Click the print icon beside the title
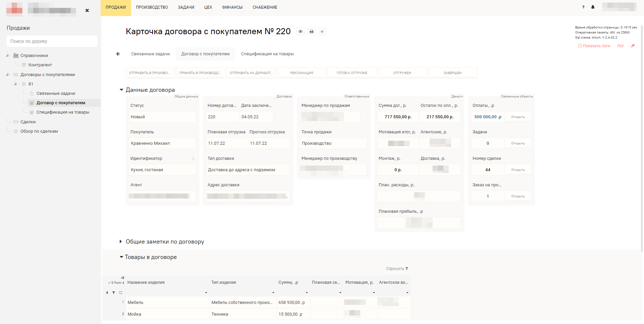 pyautogui.click(x=312, y=31)
